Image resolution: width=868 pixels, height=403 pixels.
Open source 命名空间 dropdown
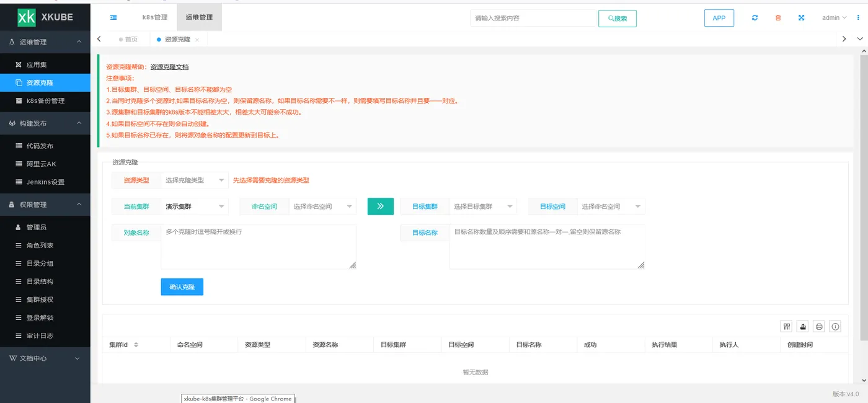point(323,206)
